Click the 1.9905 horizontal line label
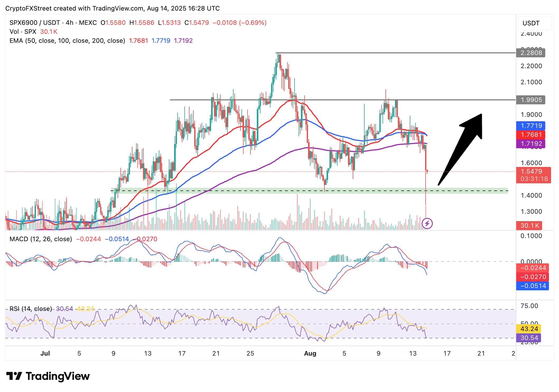Screen dimensions: 559x392 point(530,100)
